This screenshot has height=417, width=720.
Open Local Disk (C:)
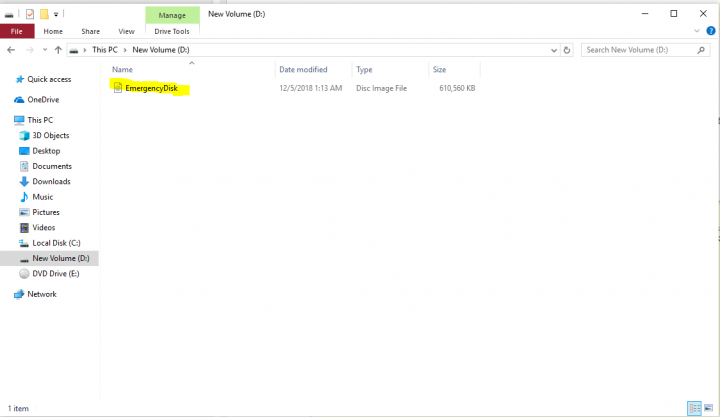pyautogui.click(x=56, y=243)
